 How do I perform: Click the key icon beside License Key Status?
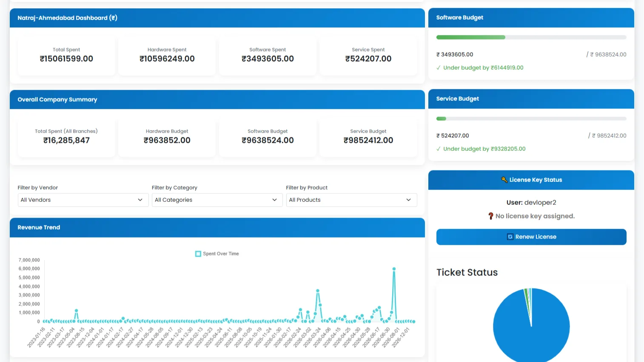[504, 180]
